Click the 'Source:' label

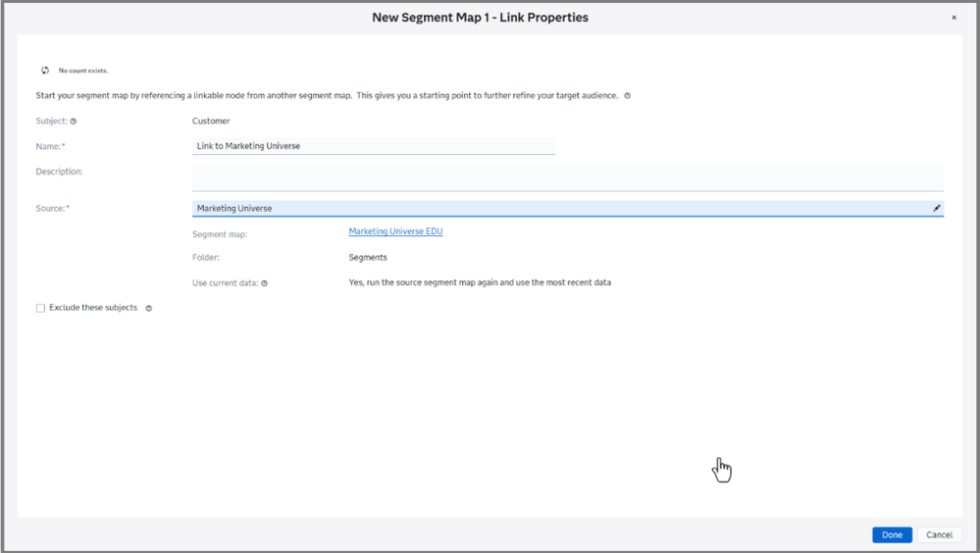pyautogui.click(x=51, y=209)
